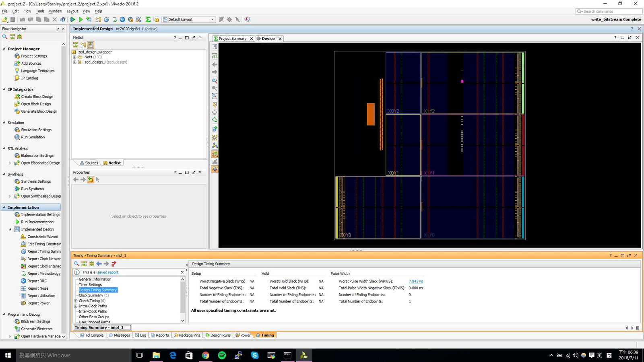The width and height of the screenshot is (644, 362).
Task: Switch to the Project Summary tab
Action: tap(233, 39)
